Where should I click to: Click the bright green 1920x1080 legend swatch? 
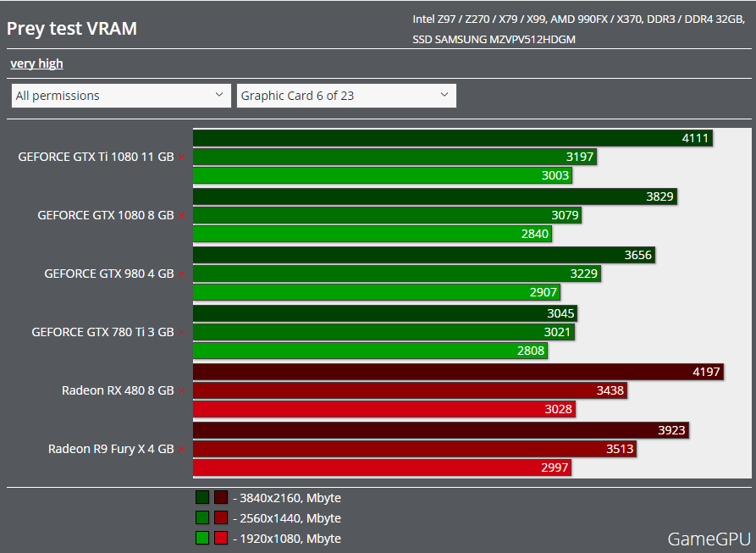point(202,538)
